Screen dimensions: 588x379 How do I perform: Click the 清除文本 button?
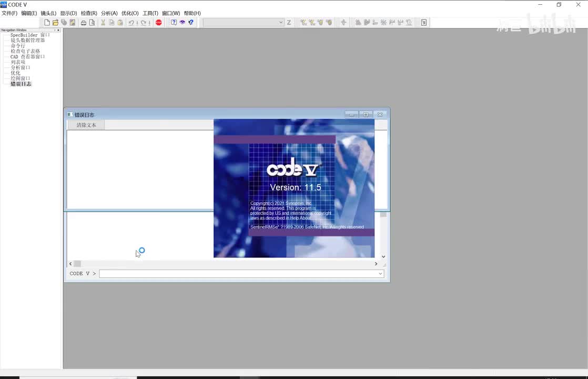pos(86,125)
